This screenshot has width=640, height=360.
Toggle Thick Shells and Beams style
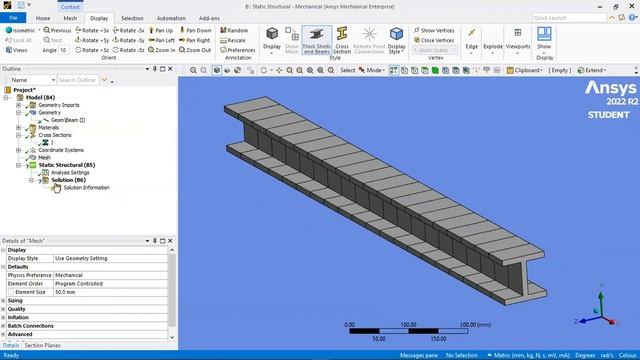pyautogui.click(x=317, y=40)
